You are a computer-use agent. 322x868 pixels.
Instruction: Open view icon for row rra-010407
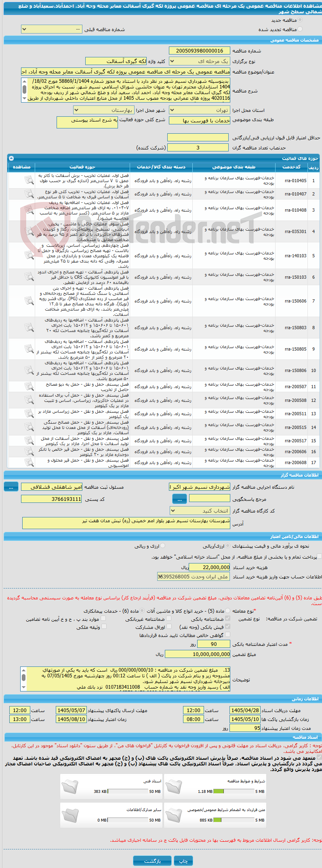(29, 194)
